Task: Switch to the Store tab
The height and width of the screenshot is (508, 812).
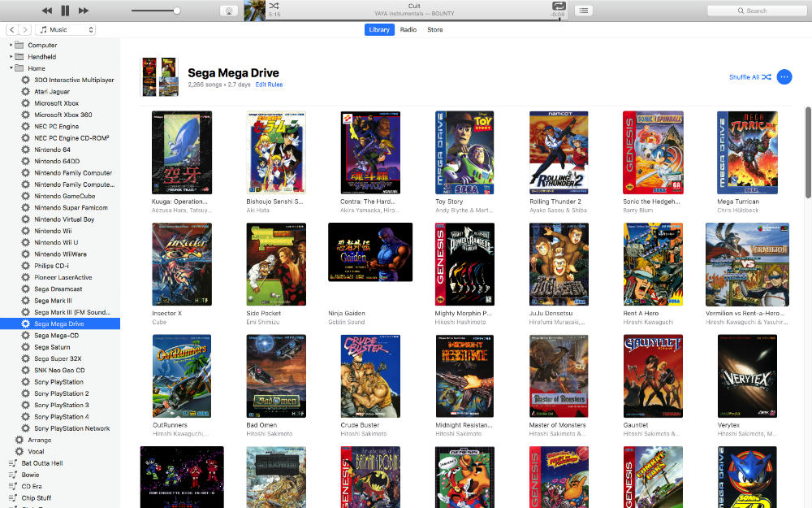Action: (435, 29)
